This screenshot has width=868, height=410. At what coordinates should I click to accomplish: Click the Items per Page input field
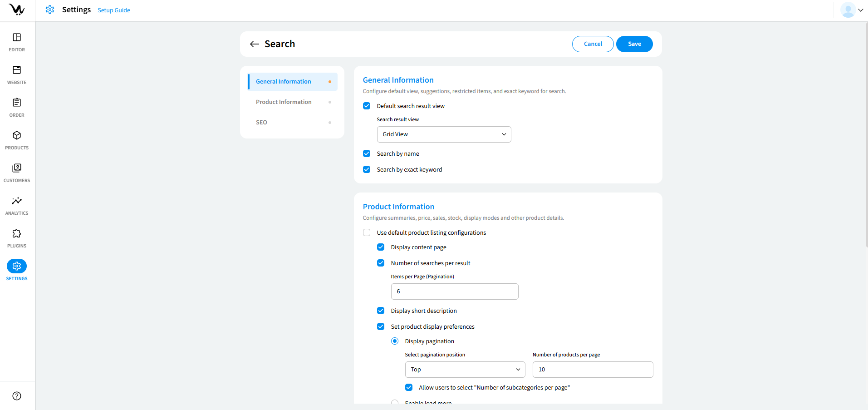(454, 291)
